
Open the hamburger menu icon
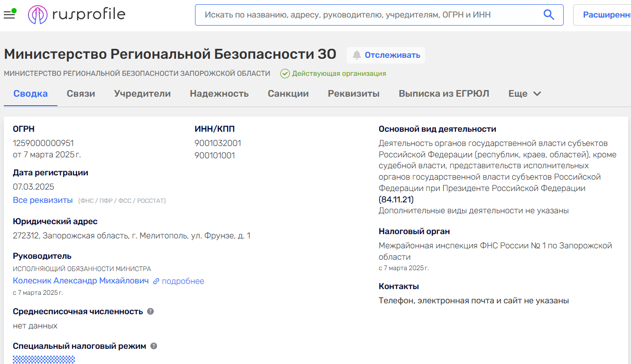pos(9,16)
